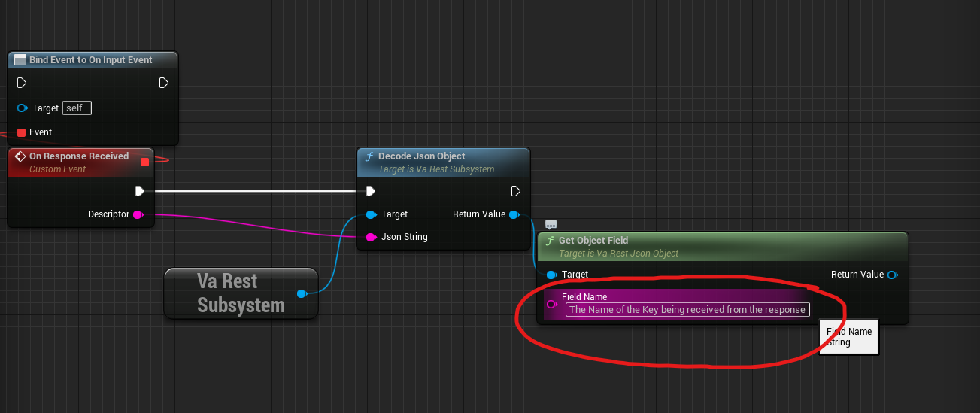Screen dimensions: 980x413
Task: Click the Va Rest Subsystem output pin
Action: (x=302, y=293)
